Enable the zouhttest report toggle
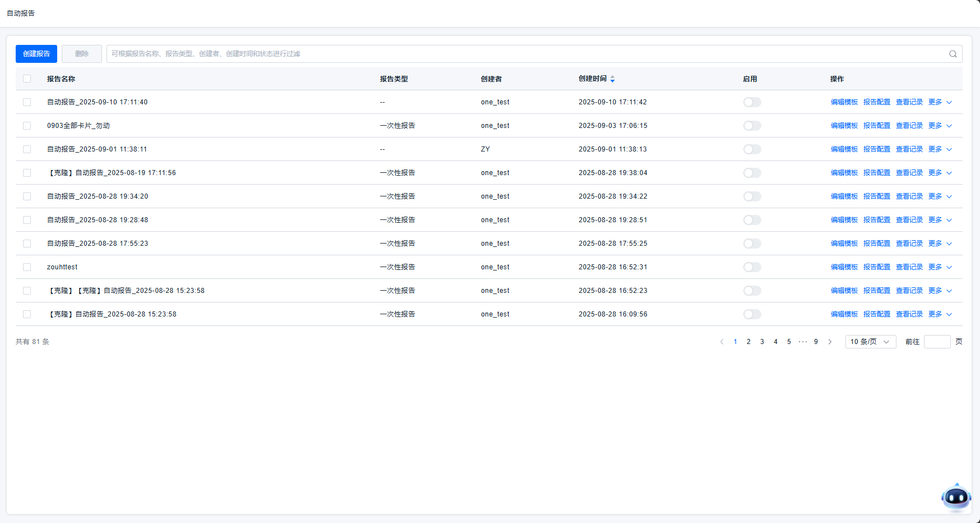980x523 pixels. click(752, 267)
